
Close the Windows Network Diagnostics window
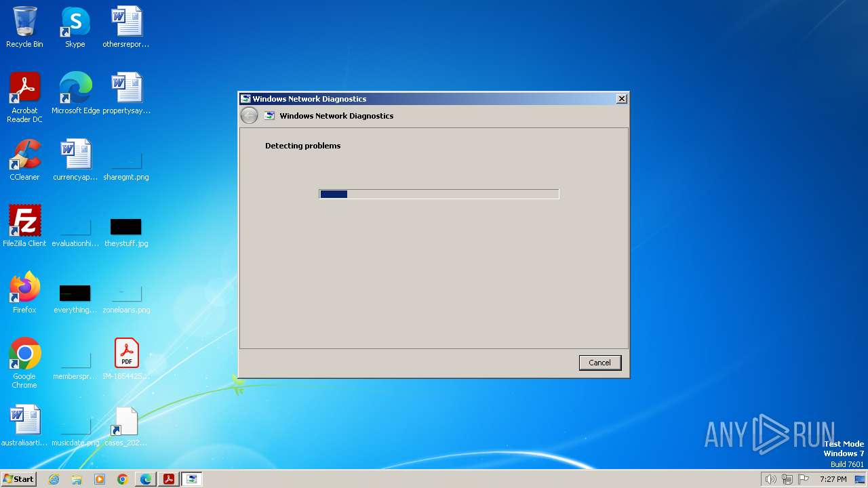tap(621, 99)
